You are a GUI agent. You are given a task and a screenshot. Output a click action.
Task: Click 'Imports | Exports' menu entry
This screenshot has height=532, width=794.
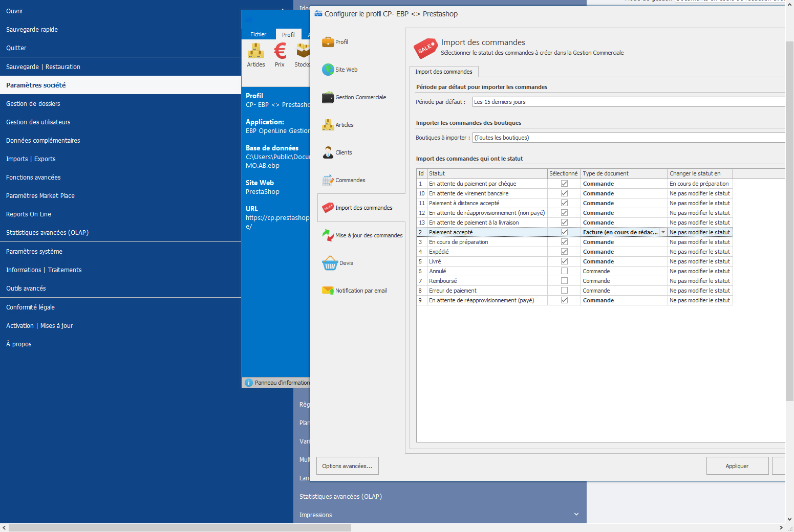[x=121, y=159]
